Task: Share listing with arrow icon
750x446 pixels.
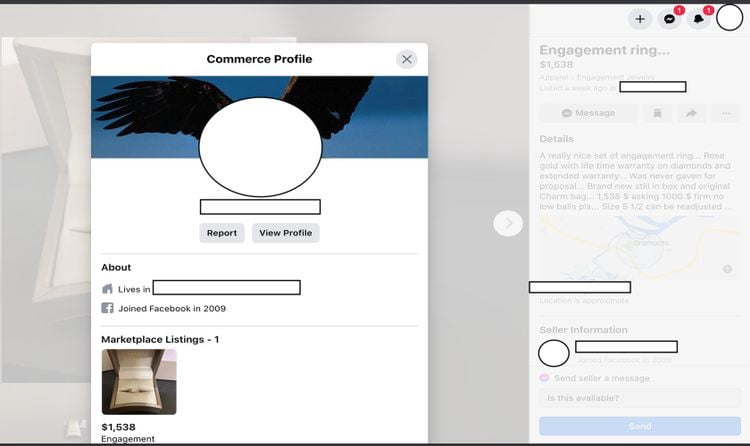Action: tap(691, 113)
